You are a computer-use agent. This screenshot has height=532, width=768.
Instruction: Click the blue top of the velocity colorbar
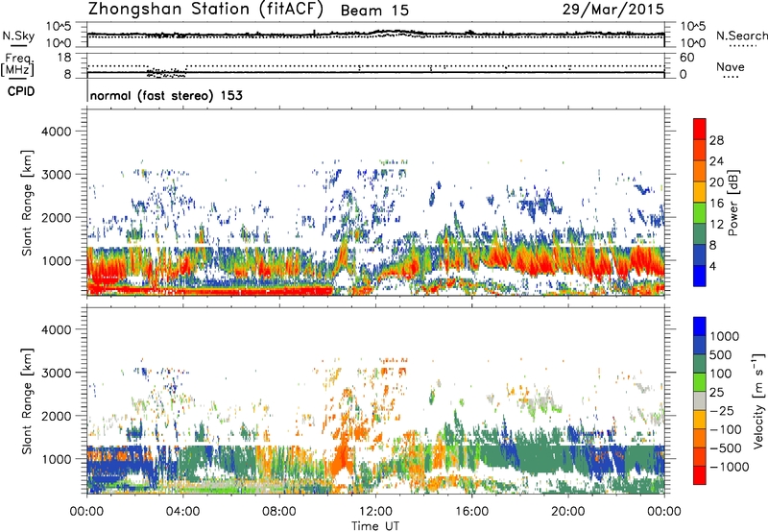click(x=700, y=326)
